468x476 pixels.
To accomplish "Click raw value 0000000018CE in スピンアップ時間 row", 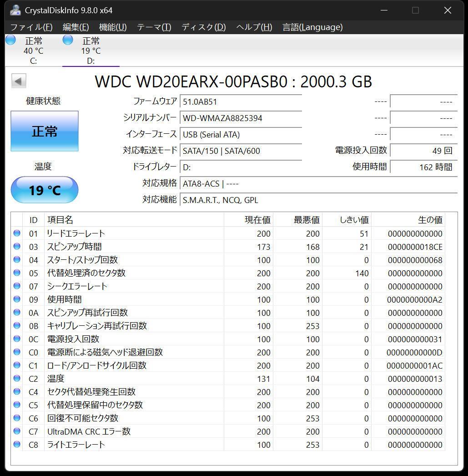I will (x=415, y=247).
